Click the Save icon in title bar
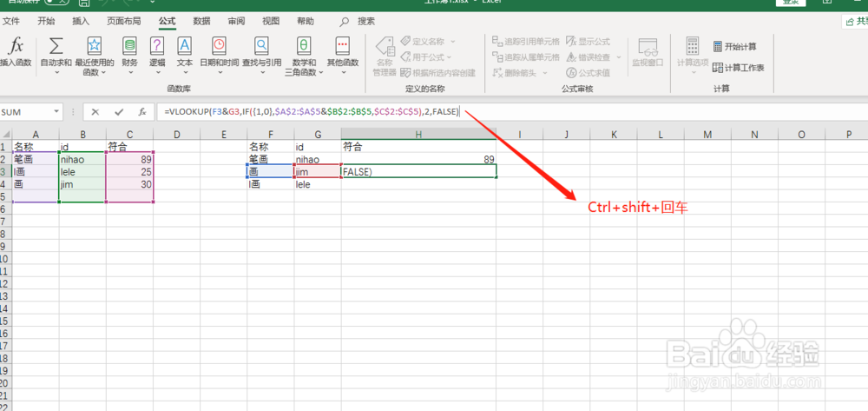The width and height of the screenshot is (868, 411). (84, 3)
